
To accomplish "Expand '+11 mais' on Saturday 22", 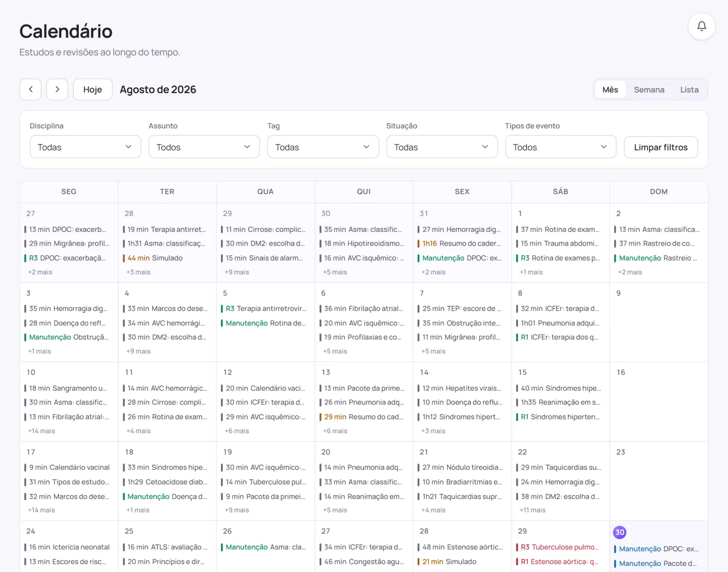I will (533, 510).
